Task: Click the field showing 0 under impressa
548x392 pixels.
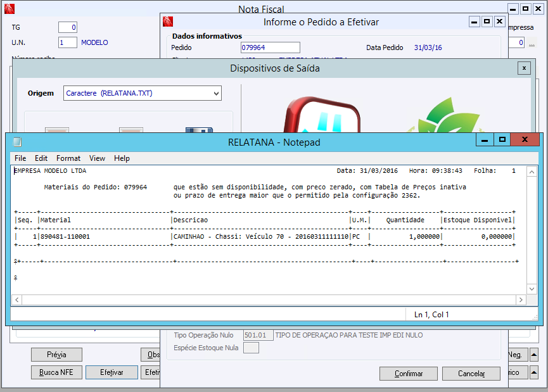Action: tap(516, 42)
